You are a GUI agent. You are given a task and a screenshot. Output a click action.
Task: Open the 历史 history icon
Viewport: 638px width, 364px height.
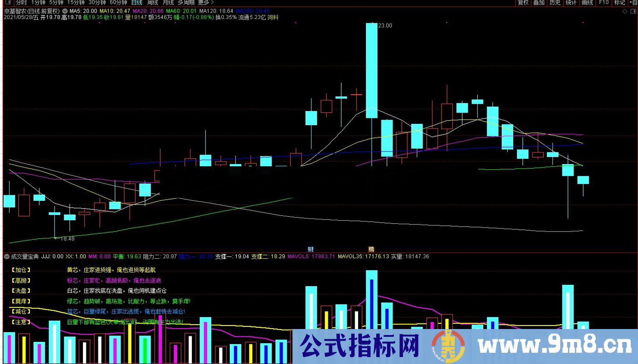pos(555,2)
